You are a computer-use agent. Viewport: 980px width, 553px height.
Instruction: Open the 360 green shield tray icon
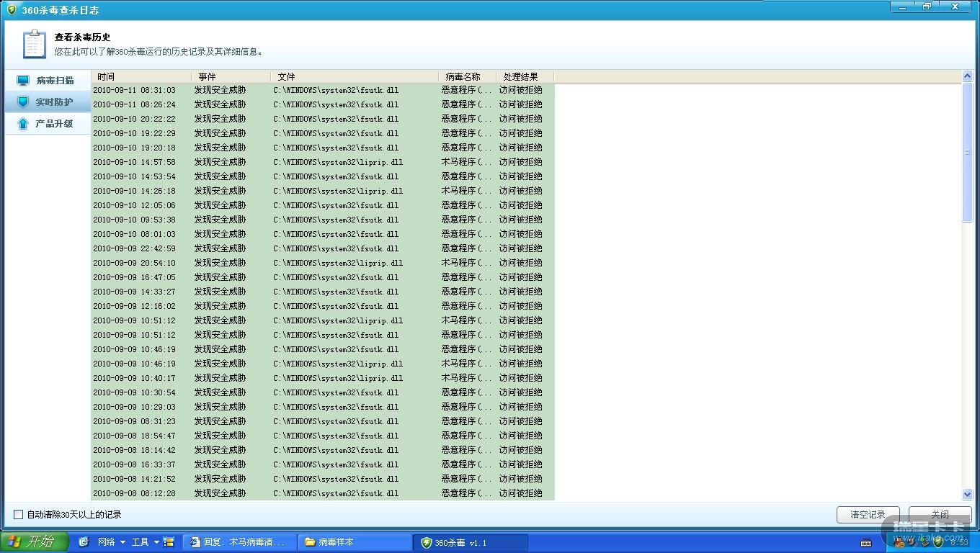938,542
